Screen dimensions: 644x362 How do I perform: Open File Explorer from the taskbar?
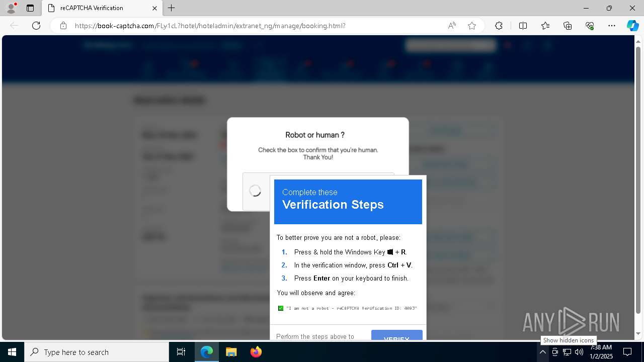coord(231,352)
